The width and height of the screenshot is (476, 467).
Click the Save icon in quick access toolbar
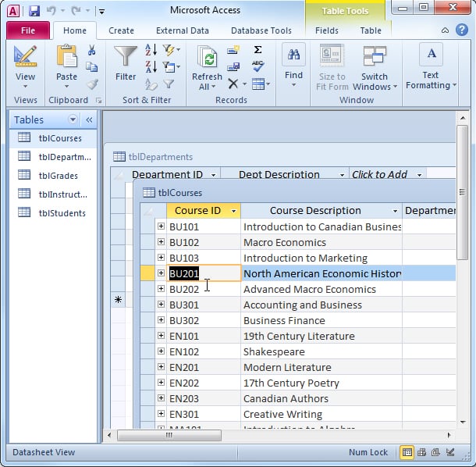[x=34, y=11]
